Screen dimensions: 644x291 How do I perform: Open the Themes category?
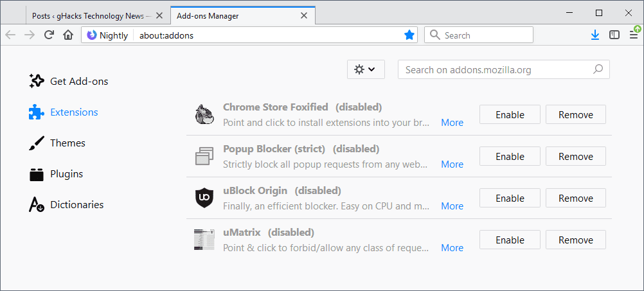pos(57,143)
